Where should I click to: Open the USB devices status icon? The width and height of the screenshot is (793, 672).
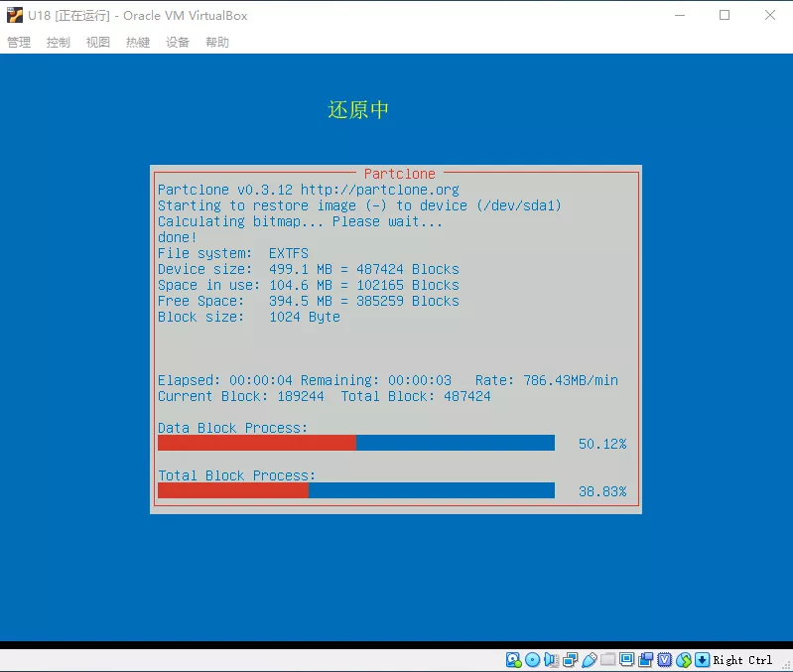coord(590,660)
